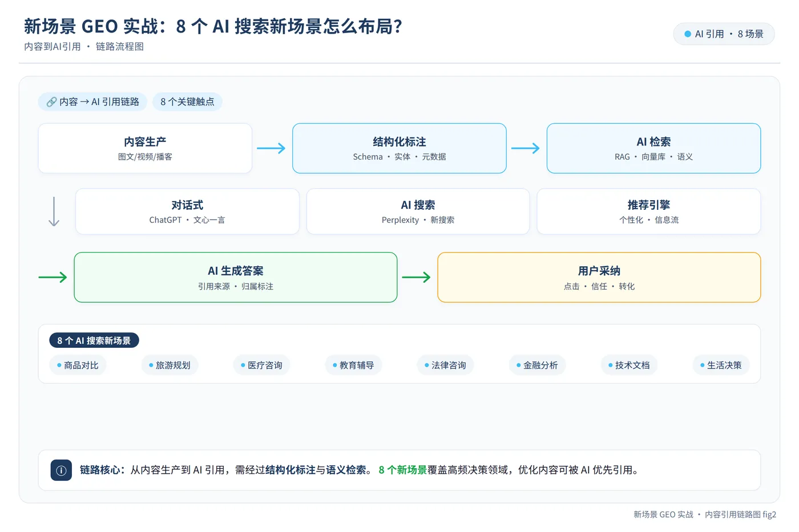Open the AI 检索 card
The width and height of the screenshot is (799, 532).
click(x=653, y=148)
